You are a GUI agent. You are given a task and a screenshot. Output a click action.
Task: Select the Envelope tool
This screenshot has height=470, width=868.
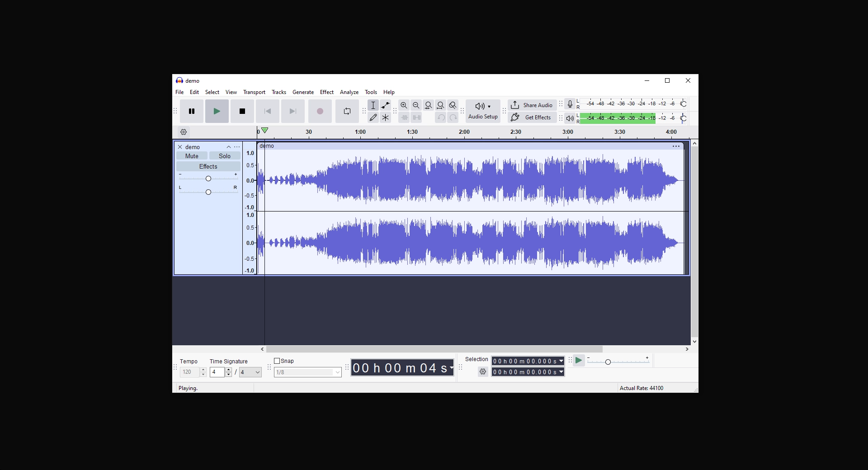point(385,105)
